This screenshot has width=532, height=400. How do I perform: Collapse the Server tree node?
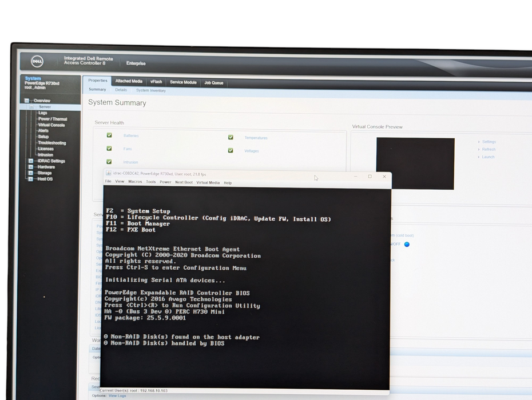point(31,107)
